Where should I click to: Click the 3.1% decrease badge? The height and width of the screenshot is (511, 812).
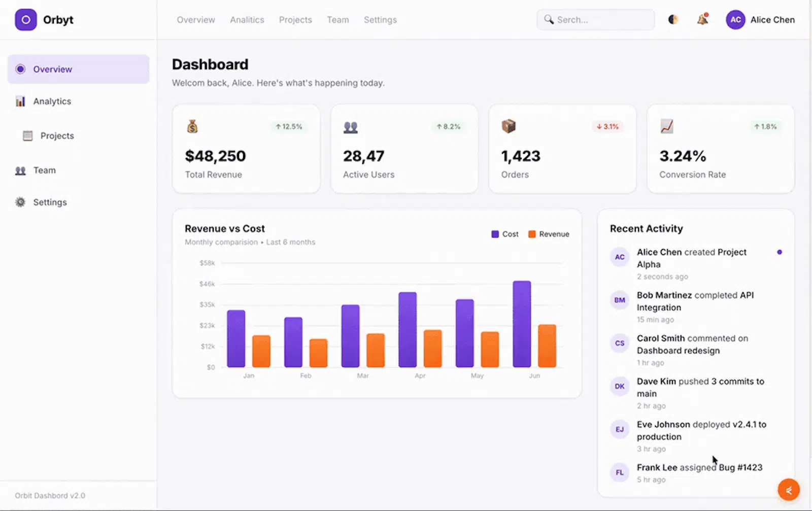coord(607,127)
